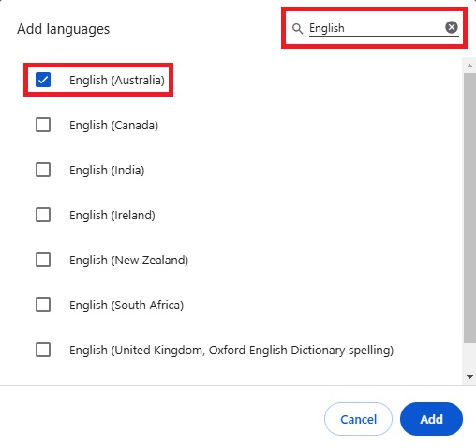Tick the English (India) checkbox
This screenshot has height=448, width=476.
(43, 170)
